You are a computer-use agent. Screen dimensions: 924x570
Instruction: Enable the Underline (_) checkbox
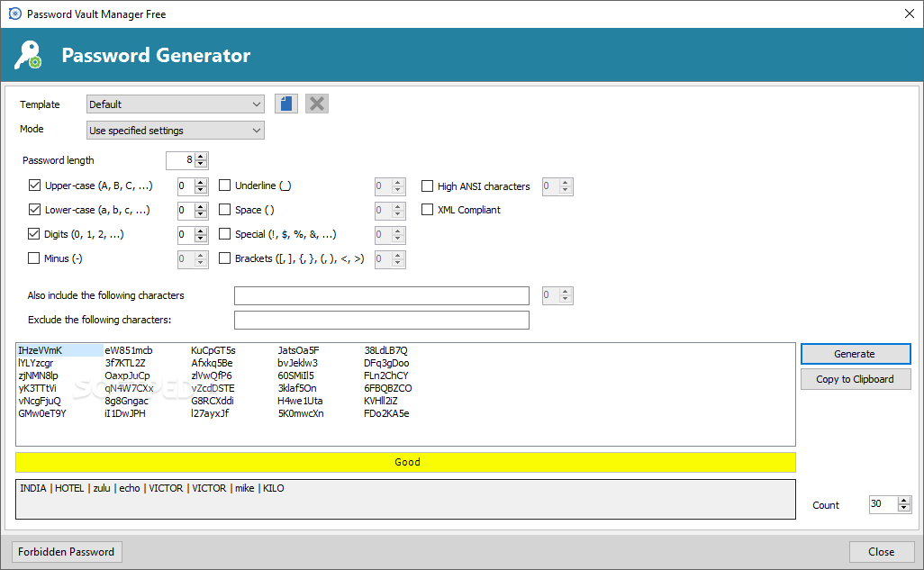[x=224, y=185]
